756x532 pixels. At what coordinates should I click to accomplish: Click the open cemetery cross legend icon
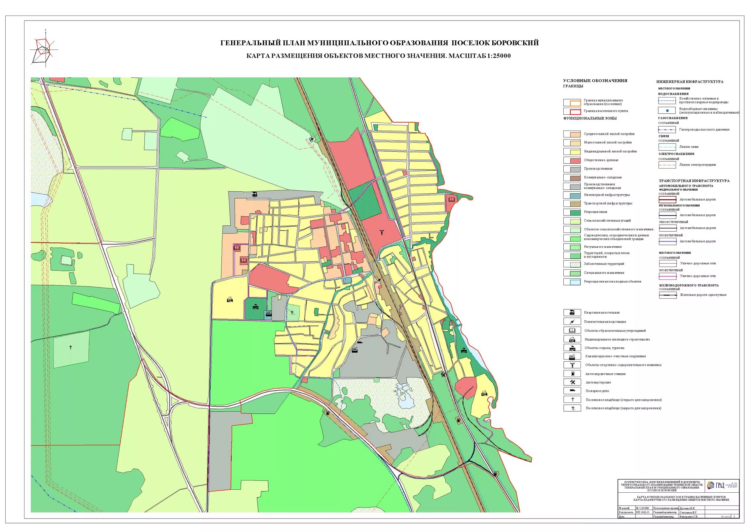(572, 400)
